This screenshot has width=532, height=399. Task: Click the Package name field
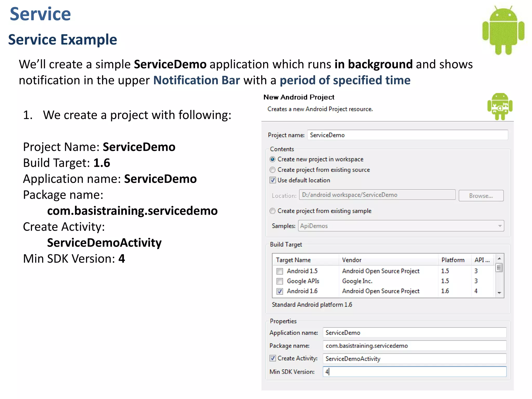coord(414,346)
